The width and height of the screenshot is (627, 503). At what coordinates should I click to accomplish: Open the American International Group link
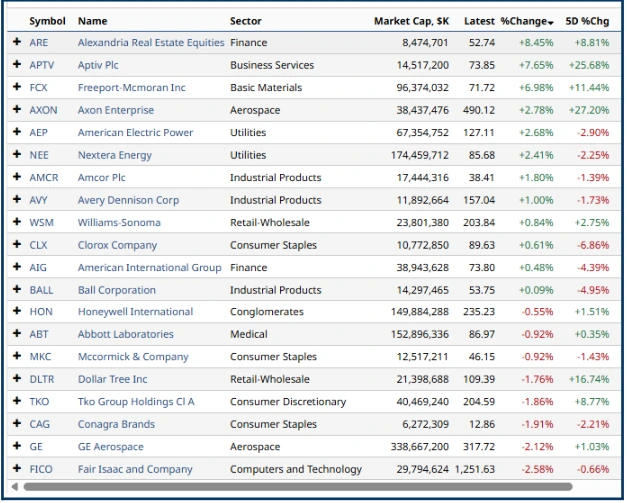pos(150,267)
